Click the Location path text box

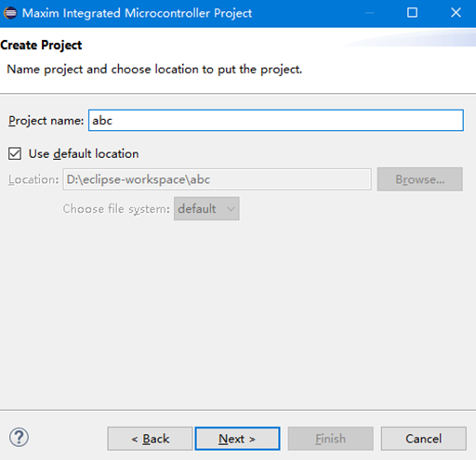tap(217, 179)
